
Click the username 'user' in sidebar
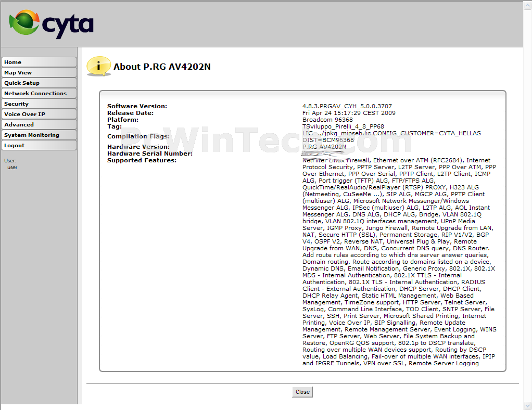pos(12,168)
